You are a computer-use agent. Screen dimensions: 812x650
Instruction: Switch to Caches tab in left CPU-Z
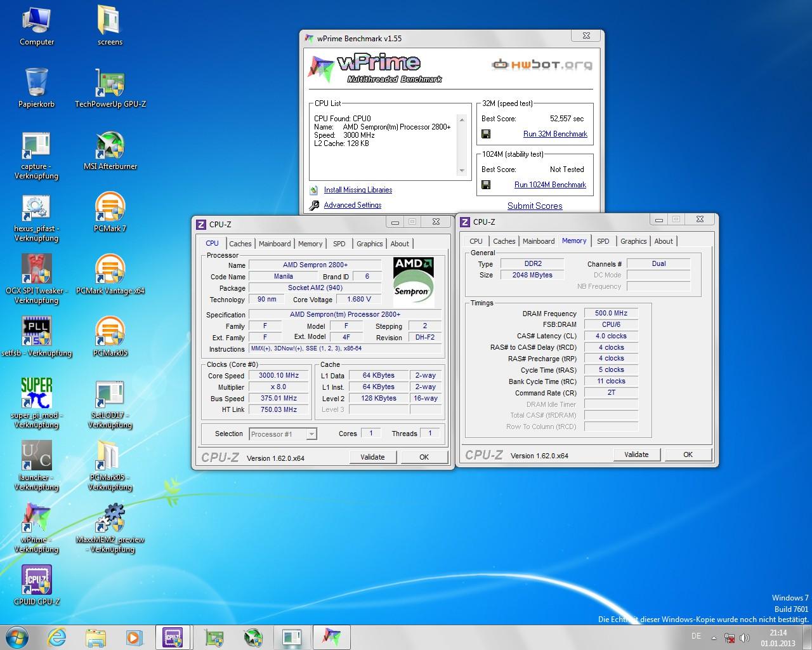point(240,244)
